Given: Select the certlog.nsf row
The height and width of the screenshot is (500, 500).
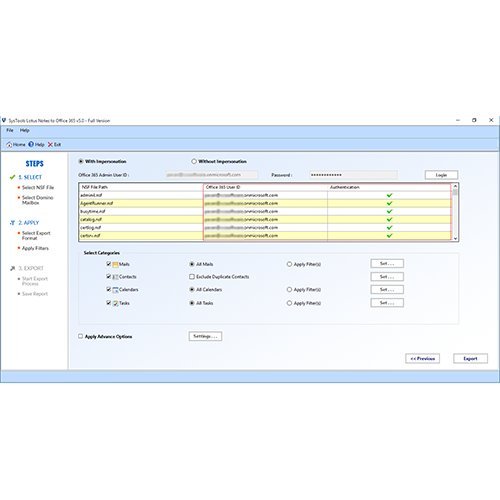Looking at the screenshot, I should (265, 227).
